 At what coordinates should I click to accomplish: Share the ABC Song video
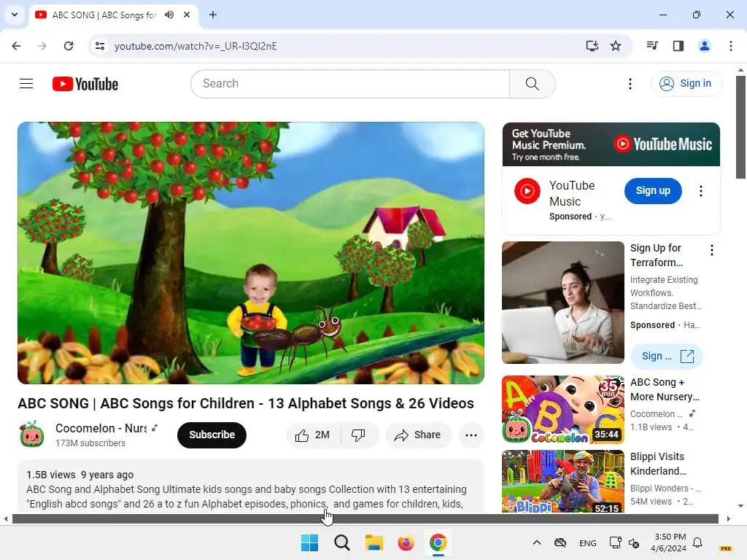(418, 435)
